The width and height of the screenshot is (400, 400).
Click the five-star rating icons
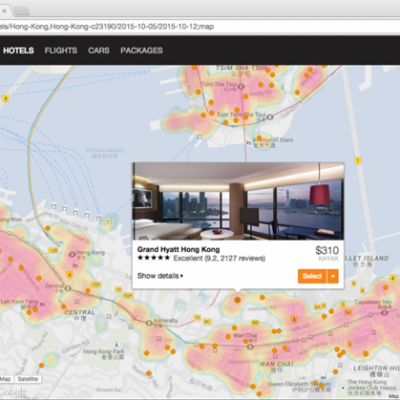(x=154, y=258)
